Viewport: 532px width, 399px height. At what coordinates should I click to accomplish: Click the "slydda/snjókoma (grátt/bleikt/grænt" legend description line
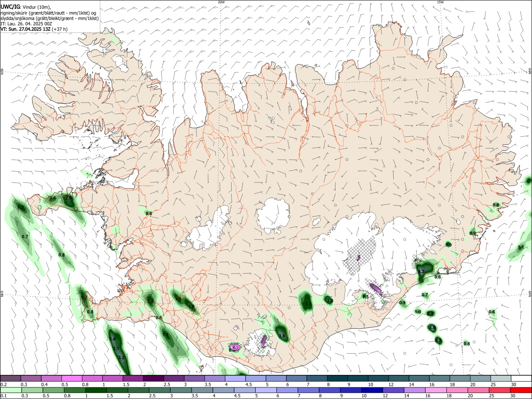[49, 18]
